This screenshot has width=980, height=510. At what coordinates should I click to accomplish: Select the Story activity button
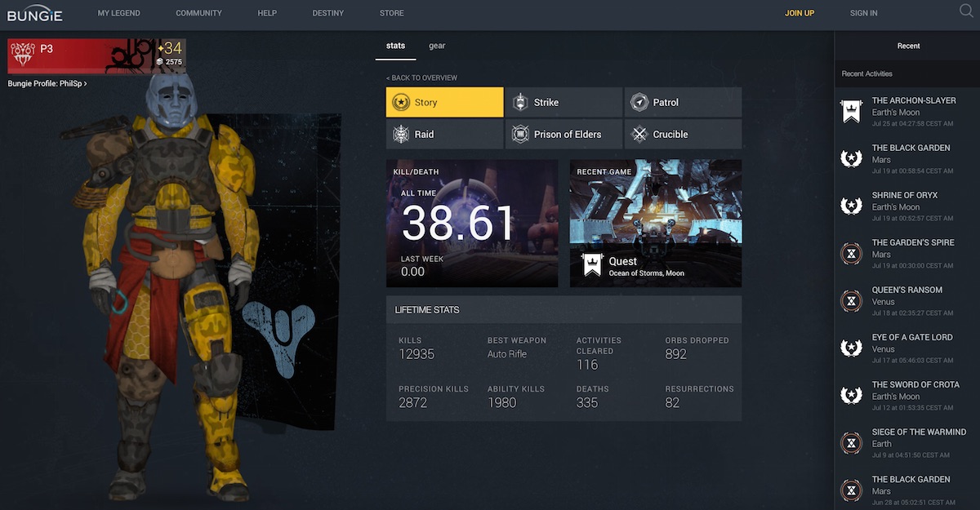pos(444,103)
